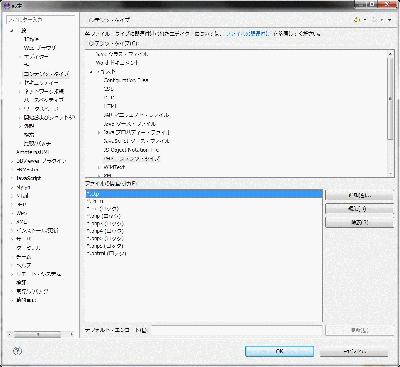Select インストール/更新 in preferences tree
Image resolution: width=400 pixels, height=367 pixels.
point(37,230)
